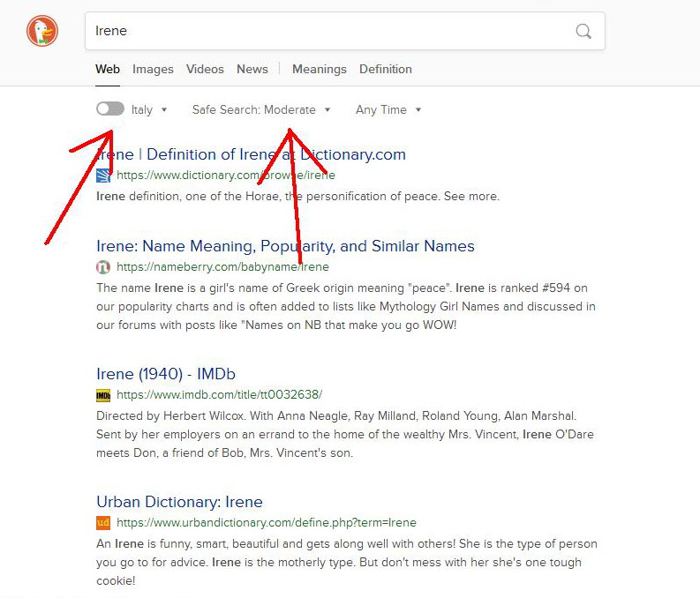This screenshot has height=598, width=700.
Task: Select the Web tab
Action: (108, 69)
